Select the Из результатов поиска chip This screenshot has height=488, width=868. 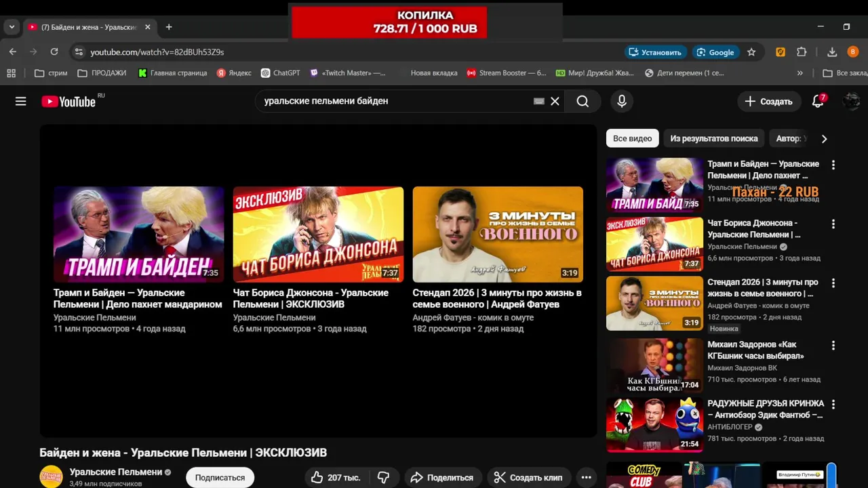[714, 138]
